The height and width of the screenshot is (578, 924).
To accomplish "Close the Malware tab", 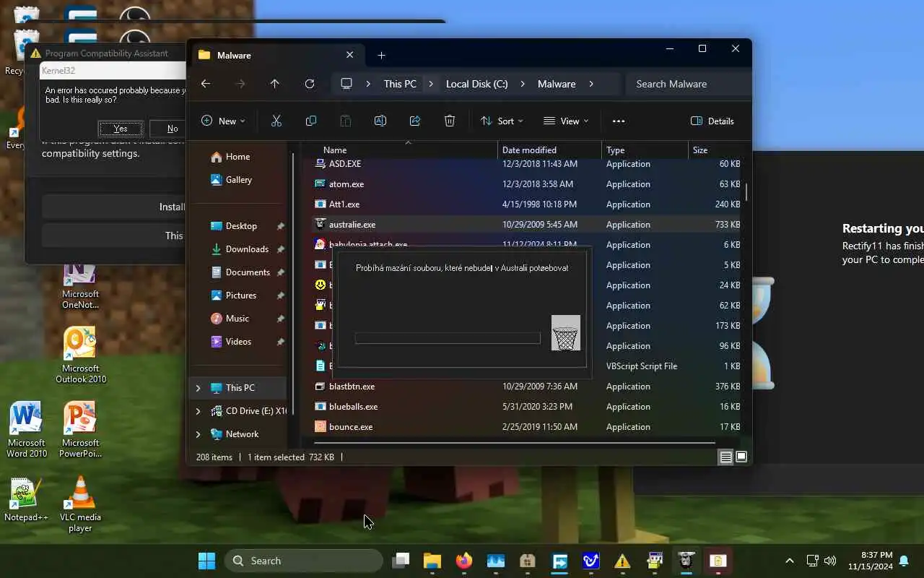I will (350, 55).
